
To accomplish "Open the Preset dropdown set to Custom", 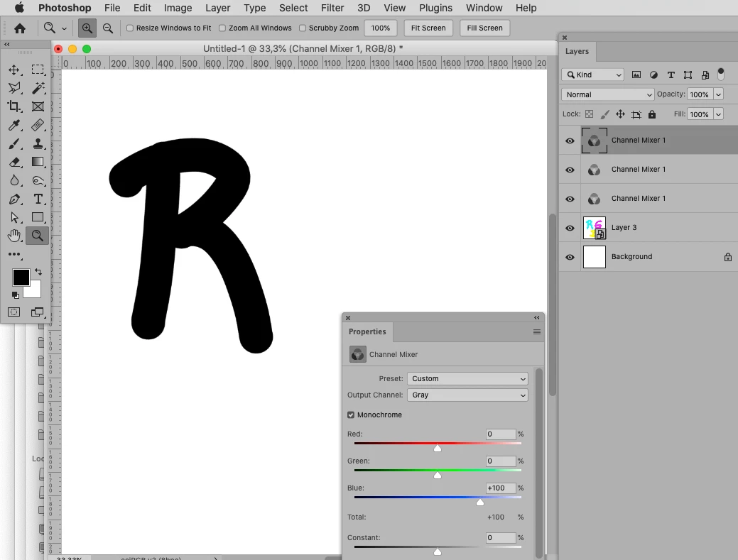I will click(x=467, y=378).
